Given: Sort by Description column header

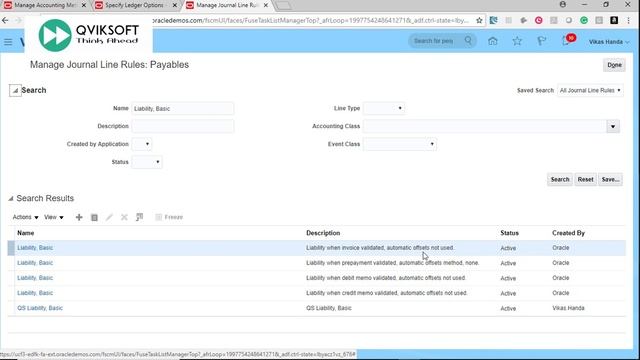Looking at the screenshot, I should tap(323, 233).
